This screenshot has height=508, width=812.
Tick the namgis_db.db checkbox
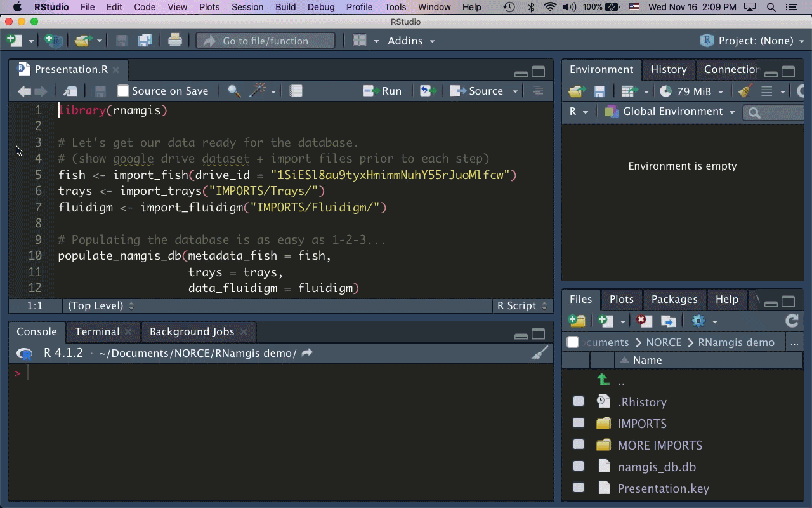(x=579, y=466)
